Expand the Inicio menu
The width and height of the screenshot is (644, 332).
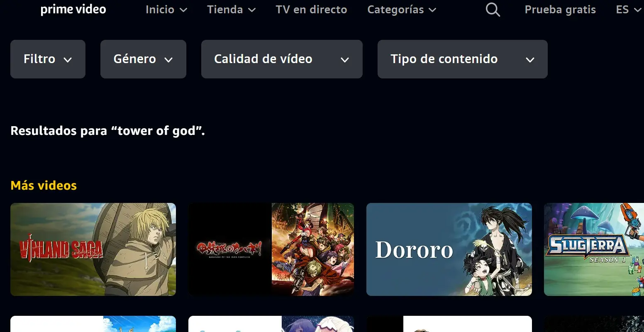click(x=166, y=10)
